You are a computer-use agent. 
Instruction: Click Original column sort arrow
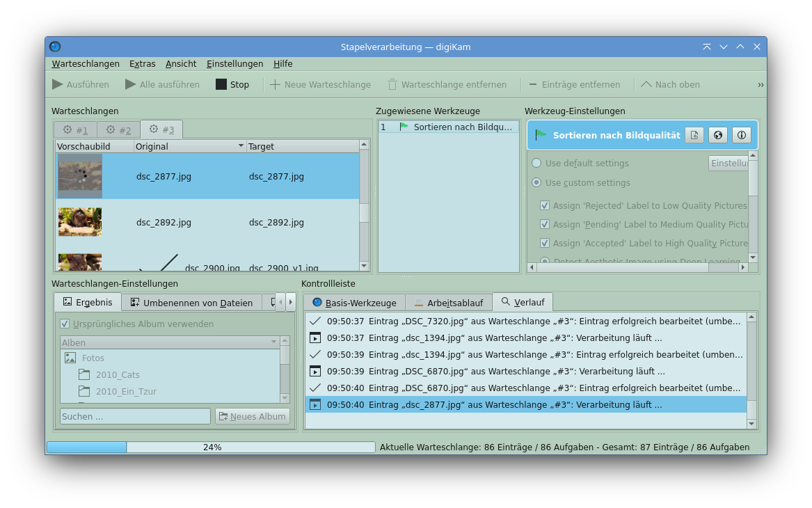(241, 146)
